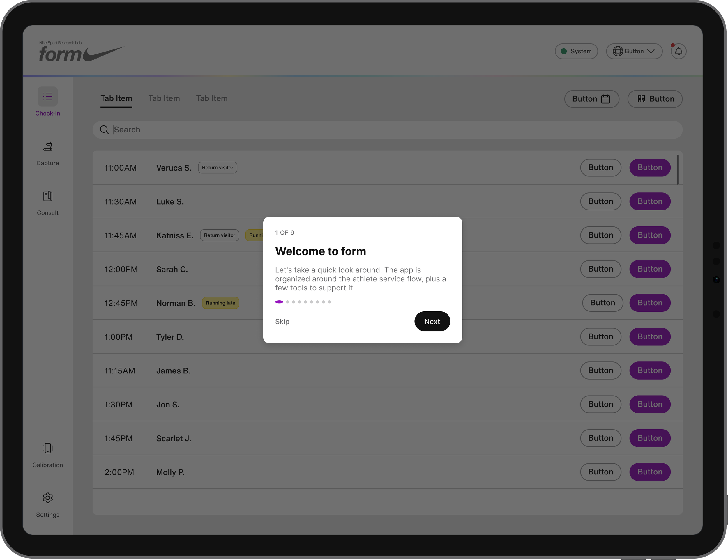Click the calendar icon in top Button

pyautogui.click(x=606, y=99)
